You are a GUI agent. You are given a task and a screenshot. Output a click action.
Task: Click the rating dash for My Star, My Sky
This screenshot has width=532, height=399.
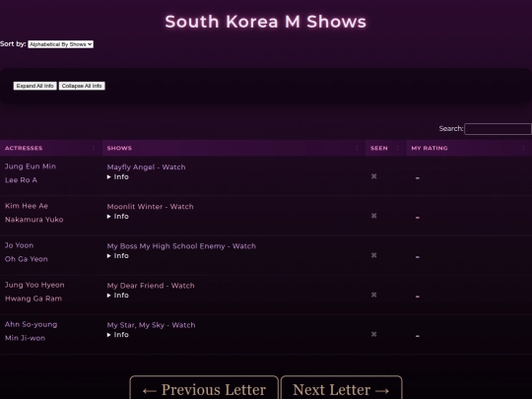click(418, 336)
